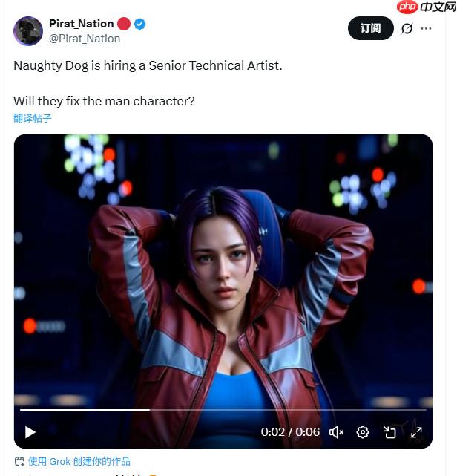Click the video time display 0:02 / 0:06

tap(290, 431)
